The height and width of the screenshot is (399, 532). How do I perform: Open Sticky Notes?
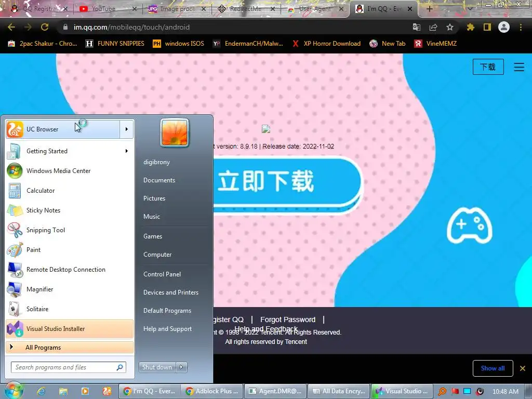tap(70, 210)
